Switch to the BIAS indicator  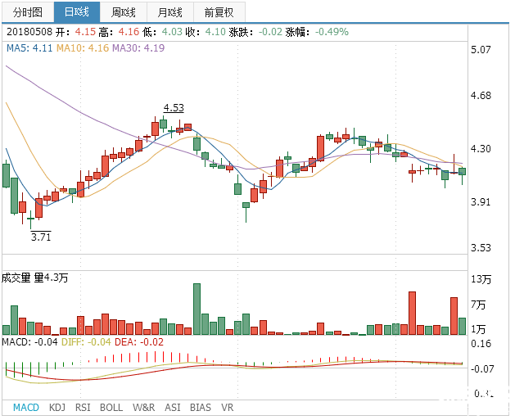(201, 408)
